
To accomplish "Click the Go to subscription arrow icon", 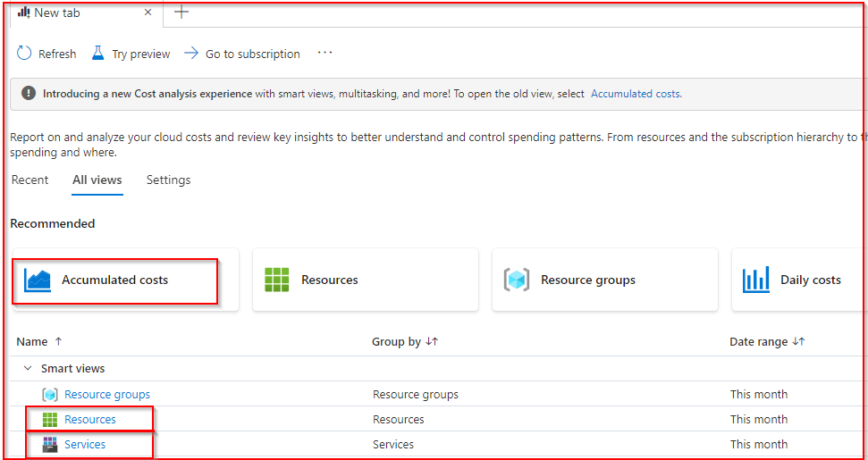I will tap(191, 54).
